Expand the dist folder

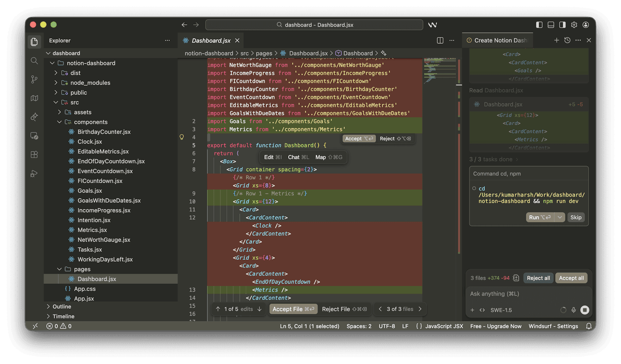coord(56,73)
